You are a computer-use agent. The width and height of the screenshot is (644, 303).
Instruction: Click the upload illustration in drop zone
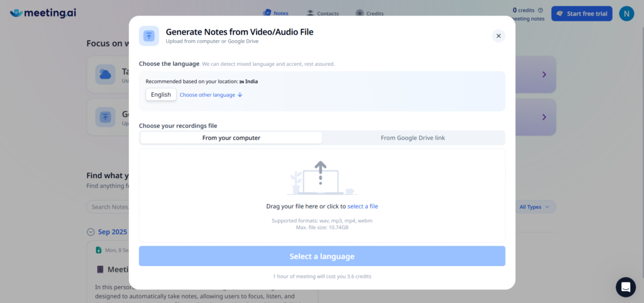click(321, 177)
